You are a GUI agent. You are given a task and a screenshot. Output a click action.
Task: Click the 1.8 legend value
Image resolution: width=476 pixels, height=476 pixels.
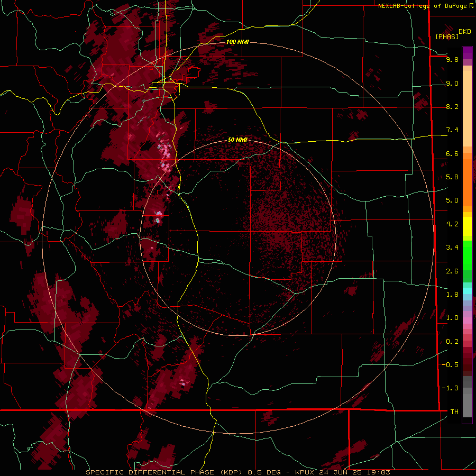(x=452, y=295)
